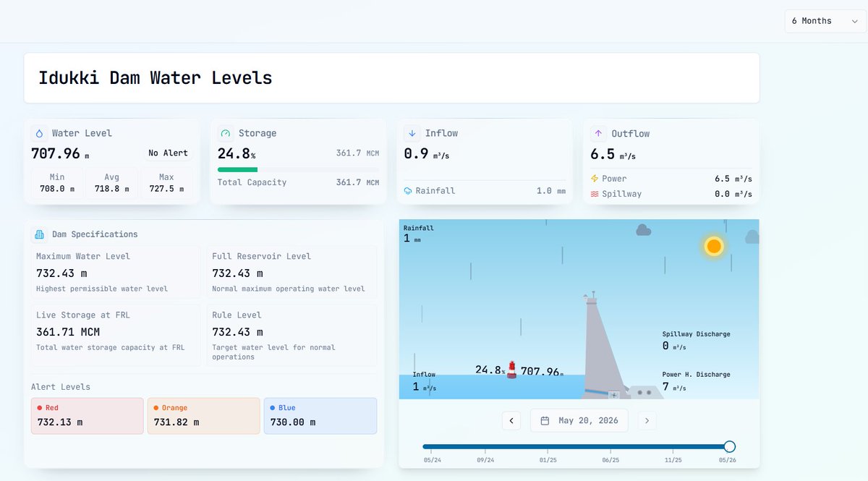Image resolution: width=868 pixels, height=481 pixels.
Task: Click the Avg 718.8 m box
Action: [x=112, y=183]
